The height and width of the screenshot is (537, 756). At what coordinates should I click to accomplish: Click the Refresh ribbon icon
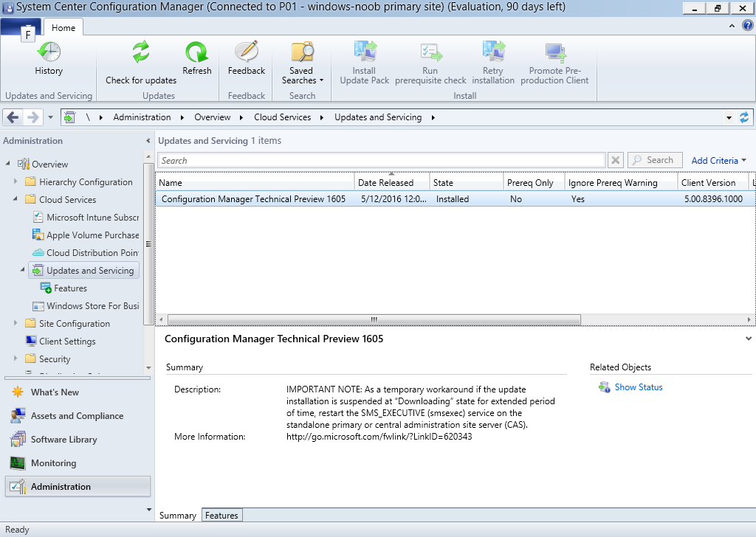click(196, 52)
